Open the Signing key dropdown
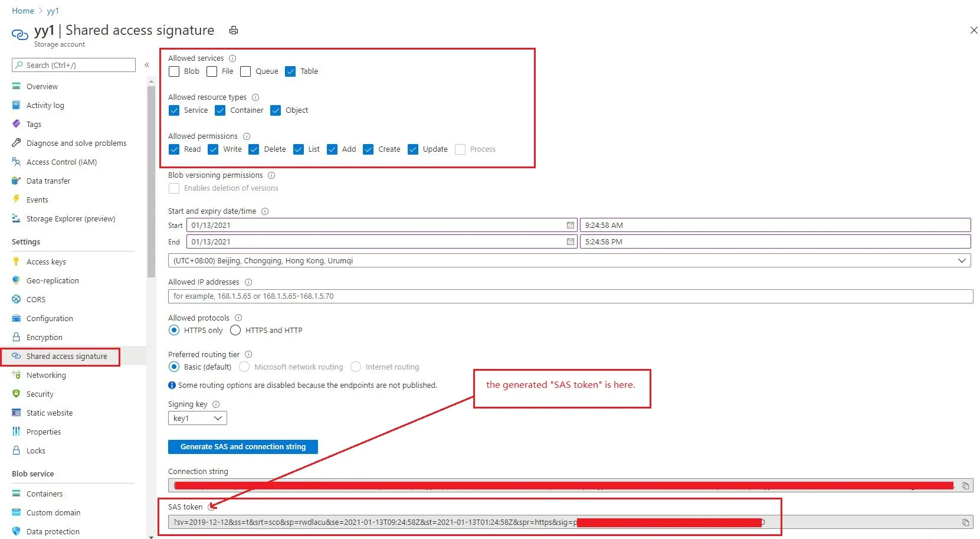This screenshot has height=539, width=980. coord(197,418)
